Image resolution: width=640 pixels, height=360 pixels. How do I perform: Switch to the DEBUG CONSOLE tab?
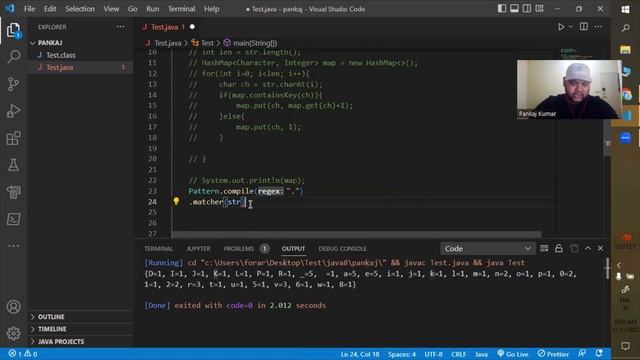pyautogui.click(x=342, y=249)
